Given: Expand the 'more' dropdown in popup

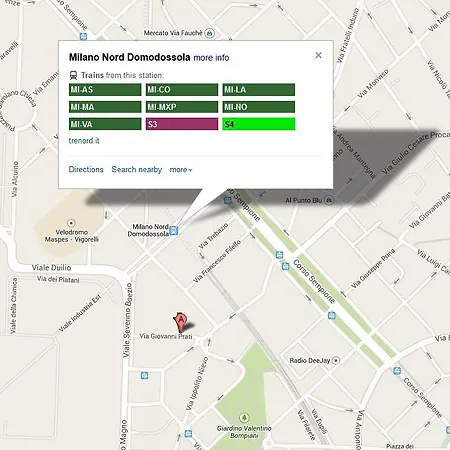Looking at the screenshot, I should click(181, 170).
